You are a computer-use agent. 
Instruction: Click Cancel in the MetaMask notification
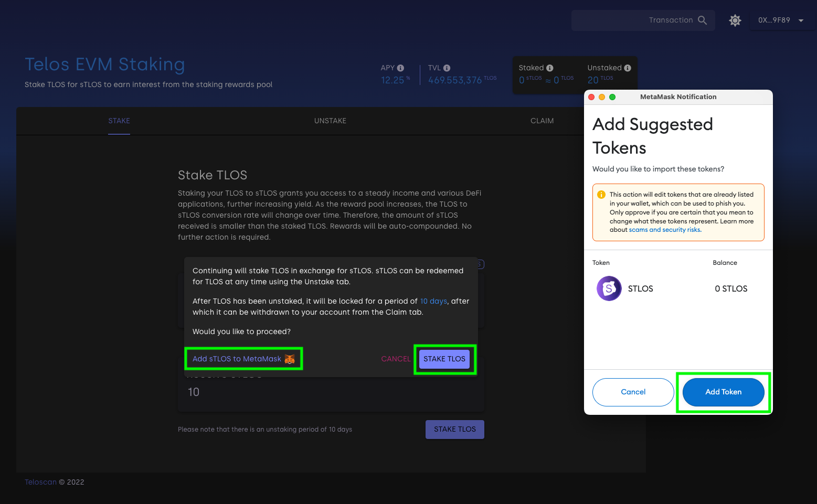(633, 392)
